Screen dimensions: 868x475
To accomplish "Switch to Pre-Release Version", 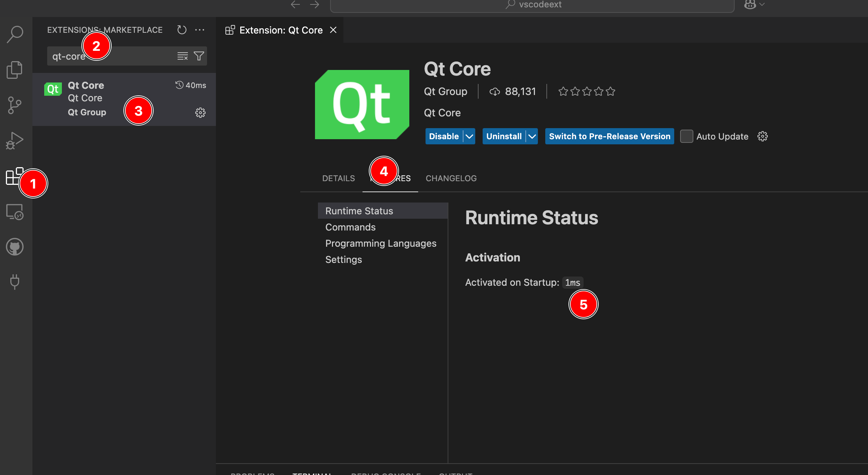I will tap(610, 136).
